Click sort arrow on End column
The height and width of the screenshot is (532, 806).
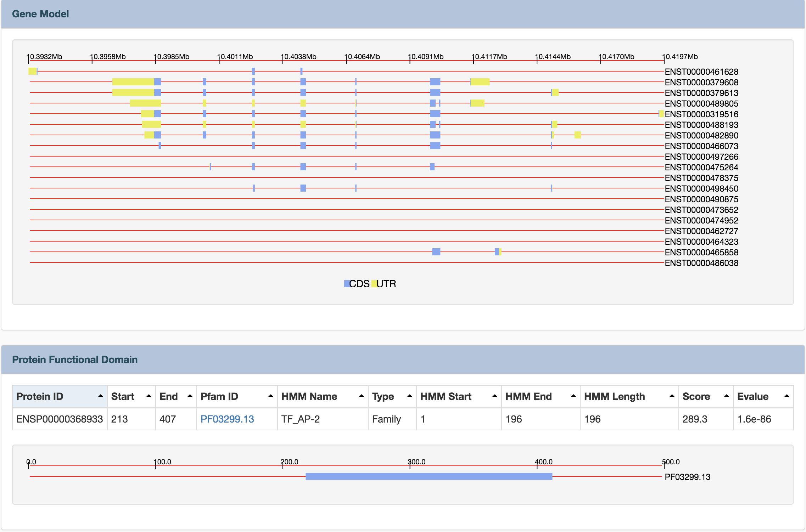pos(190,396)
